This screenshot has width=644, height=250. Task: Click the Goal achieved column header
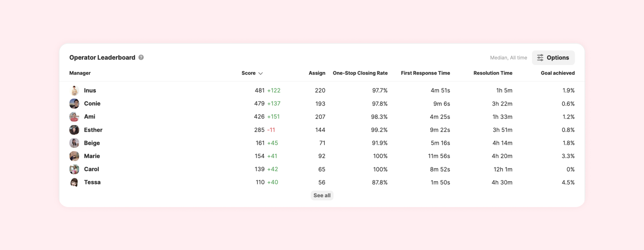coord(557,73)
